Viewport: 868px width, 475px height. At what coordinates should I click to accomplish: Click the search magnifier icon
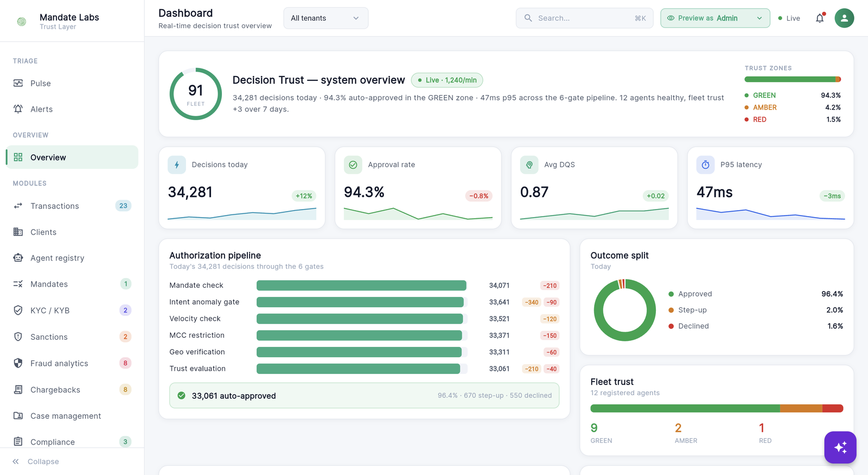pyautogui.click(x=528, y=18)
